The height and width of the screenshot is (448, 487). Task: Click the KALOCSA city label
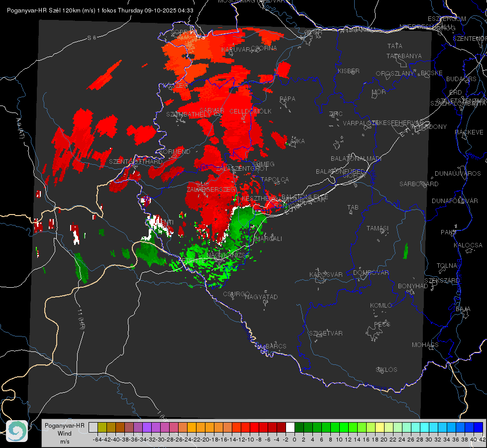click(468, 245)
